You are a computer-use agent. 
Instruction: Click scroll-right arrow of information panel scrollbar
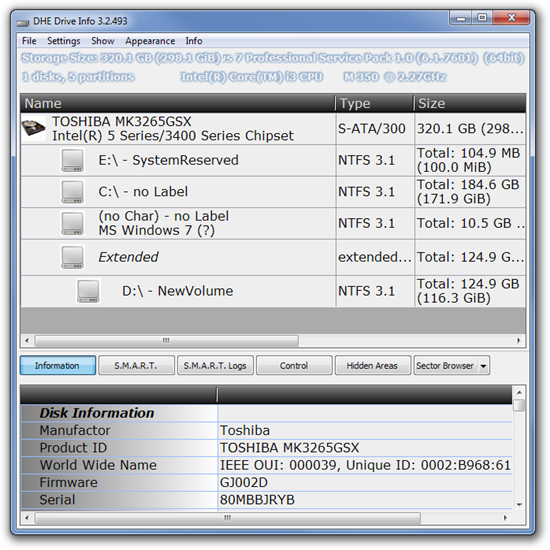click(505, 518)
